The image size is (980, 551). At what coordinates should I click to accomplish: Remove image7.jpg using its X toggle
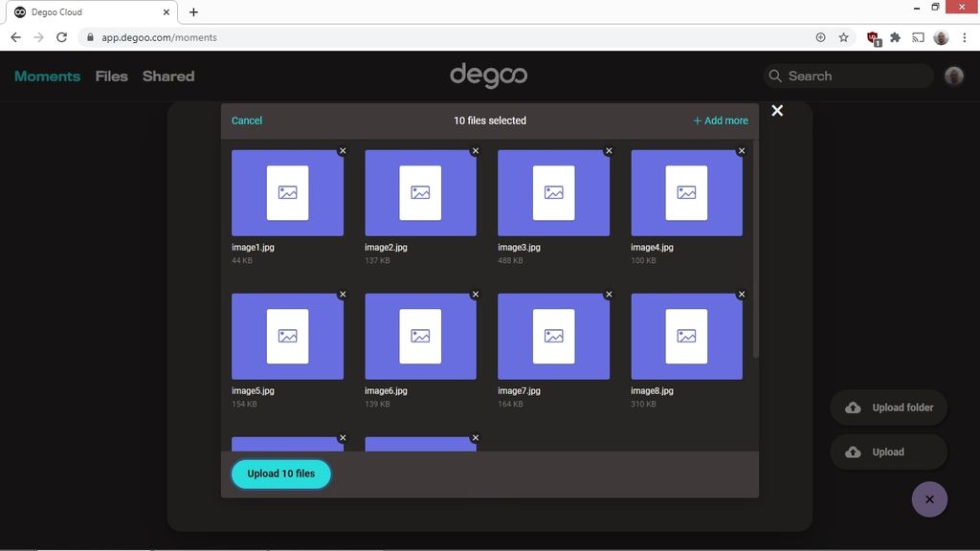point(609,294)
